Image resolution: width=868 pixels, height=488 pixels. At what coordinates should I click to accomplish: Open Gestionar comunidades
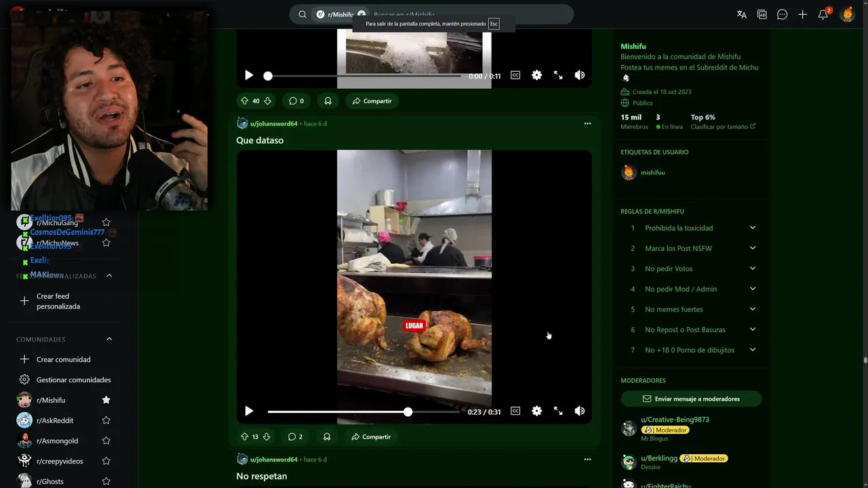pyautogui.click(x=73, y=380)
